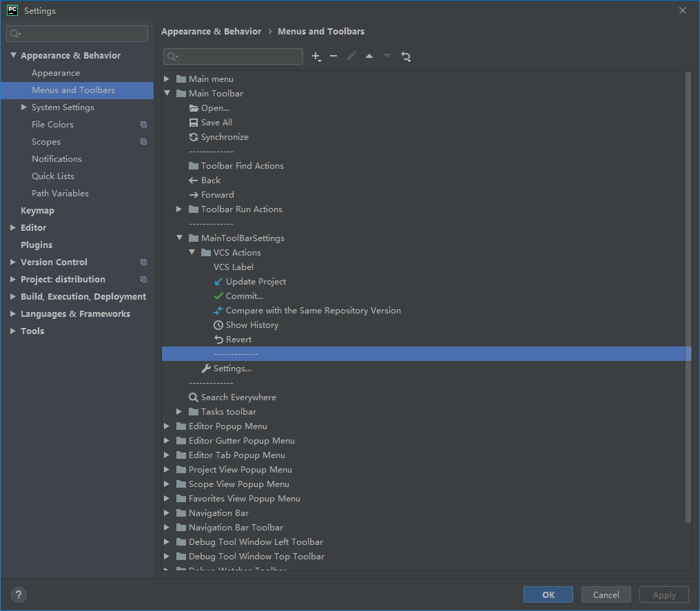Collapse the VCS Actions node
Viewport: 700px width, 611px height.
click(x=192, y=253)
